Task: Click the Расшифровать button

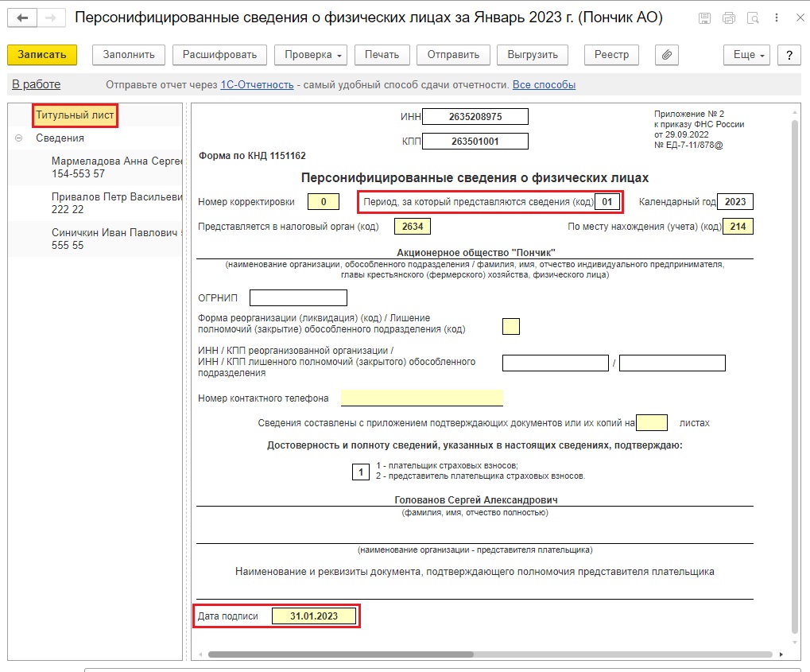Action: pos(219,55)
